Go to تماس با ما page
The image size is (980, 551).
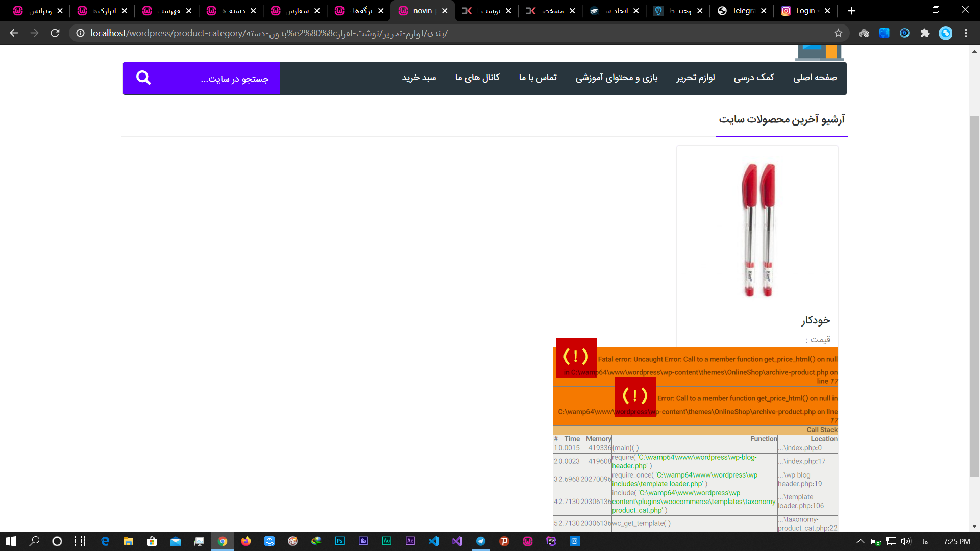[x=537, y=78]
